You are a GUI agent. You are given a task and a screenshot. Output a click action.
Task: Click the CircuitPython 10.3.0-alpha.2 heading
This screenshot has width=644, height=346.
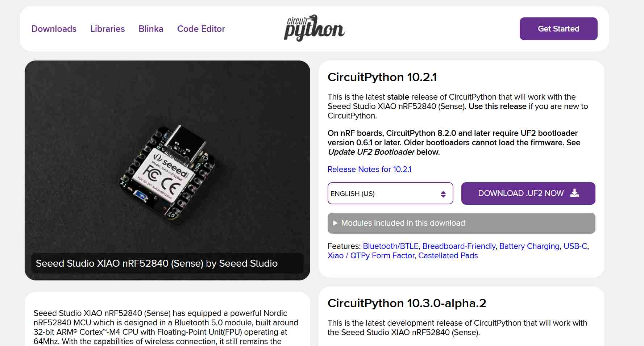tap(407, 303)
